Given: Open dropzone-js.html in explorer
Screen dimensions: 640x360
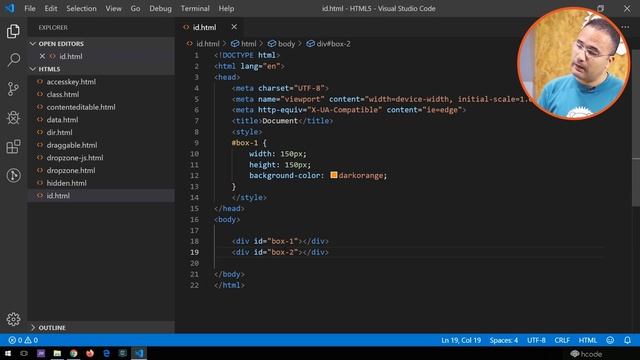Looking at the screenshot, I should click(x=75, y=158).
